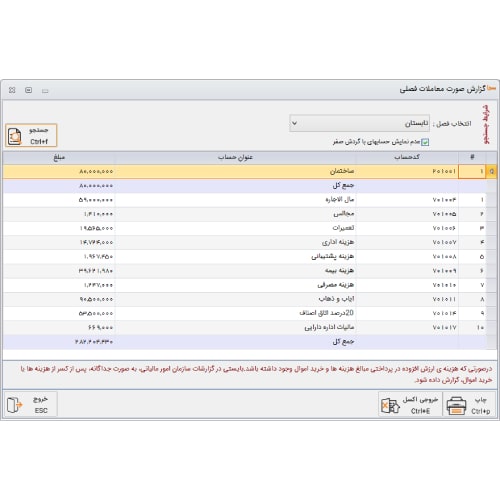Select the مالیات اداره دارایی account title

click(329, 327)
